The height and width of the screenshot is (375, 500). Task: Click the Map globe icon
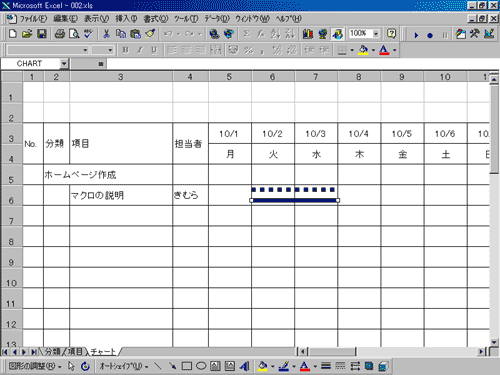[x=322, y=34]
